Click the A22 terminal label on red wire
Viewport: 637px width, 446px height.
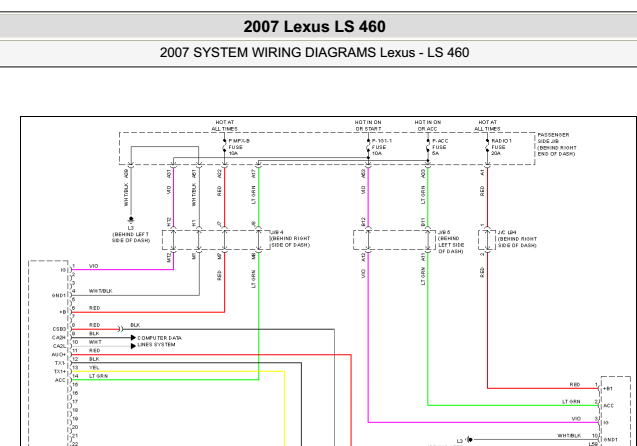pos(219,174)
